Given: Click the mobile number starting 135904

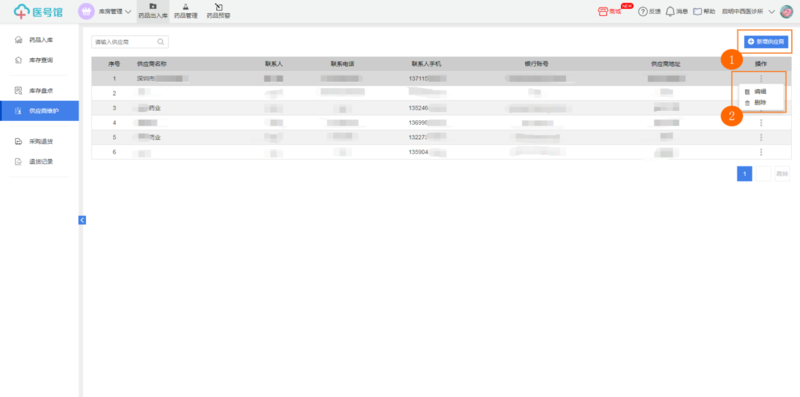Looking at the screenshot, I should [428, 152].
